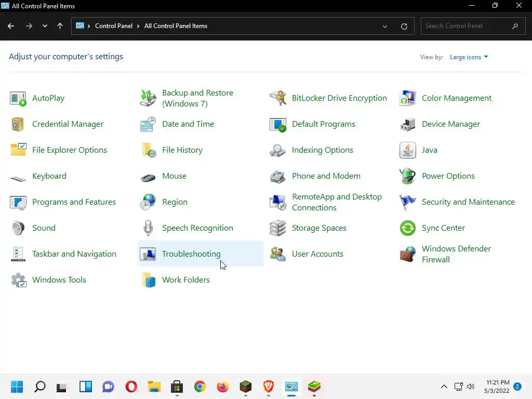Click the Programs and Features icon
The height and width of the screenshot is (399, 532).
pos(18,202)
